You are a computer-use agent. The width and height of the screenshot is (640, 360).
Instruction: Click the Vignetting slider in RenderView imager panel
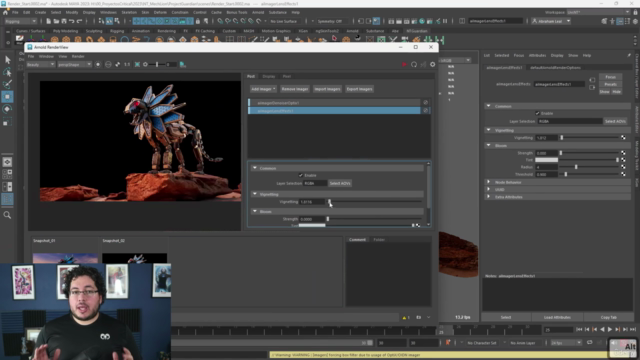374,202
